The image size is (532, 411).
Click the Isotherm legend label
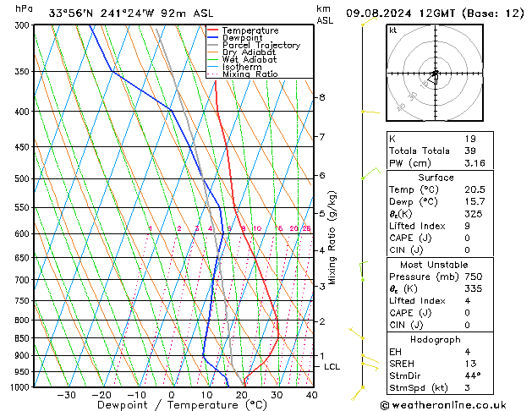[242, 67]
